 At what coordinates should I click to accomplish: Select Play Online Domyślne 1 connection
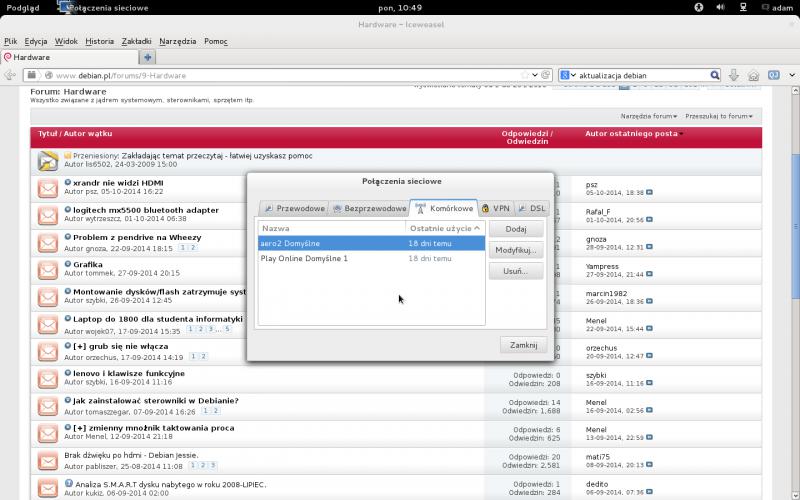pos(304,258)
